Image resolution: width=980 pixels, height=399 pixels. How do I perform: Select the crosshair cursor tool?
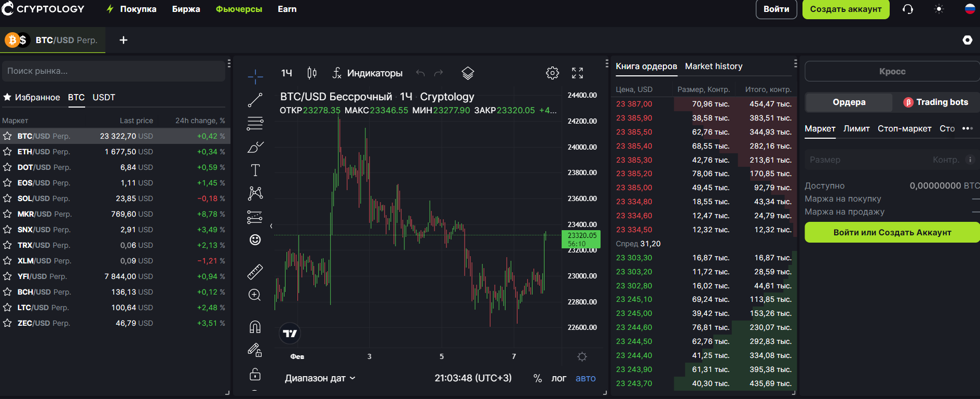255,76
